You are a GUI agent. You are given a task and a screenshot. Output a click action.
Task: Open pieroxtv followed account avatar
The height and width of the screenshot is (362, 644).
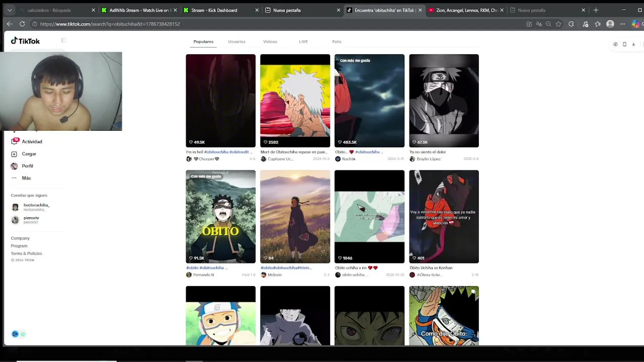coord(15,220)
